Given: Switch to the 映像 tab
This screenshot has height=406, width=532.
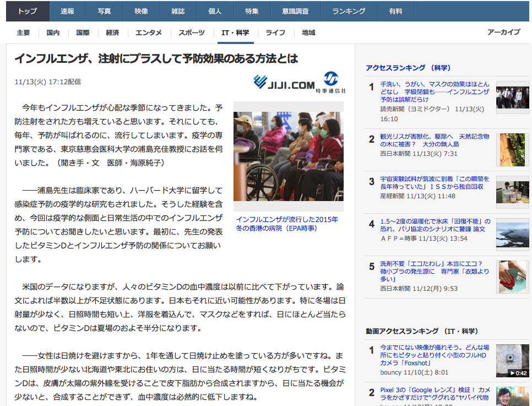Looking at the screenshot, I should (142, 11).
